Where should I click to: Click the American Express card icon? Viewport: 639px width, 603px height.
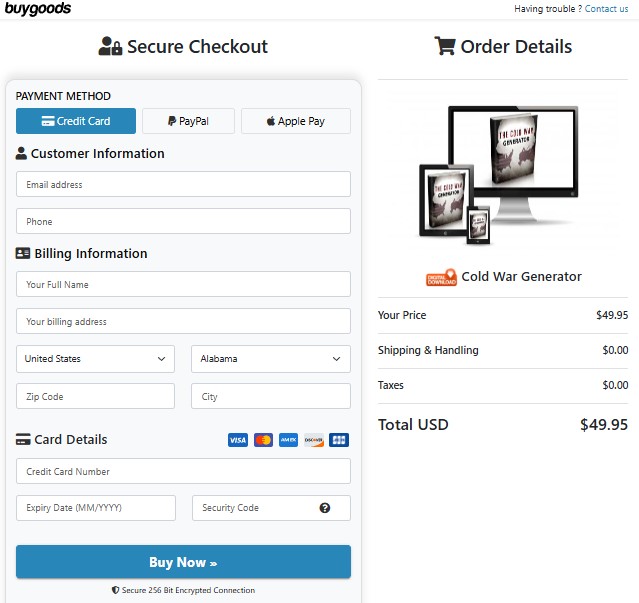[x=288, y=440]
